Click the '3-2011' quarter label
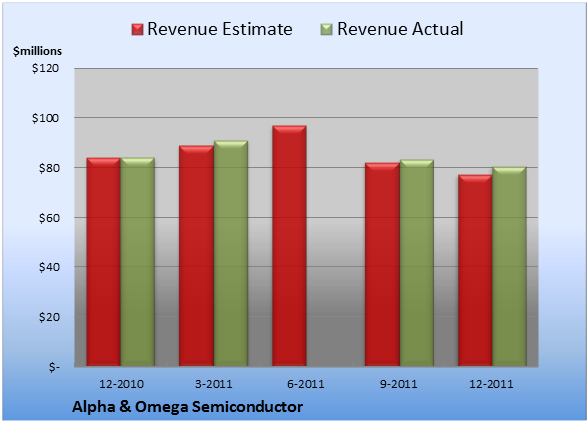The image size is (588, 422). (214, 384)
